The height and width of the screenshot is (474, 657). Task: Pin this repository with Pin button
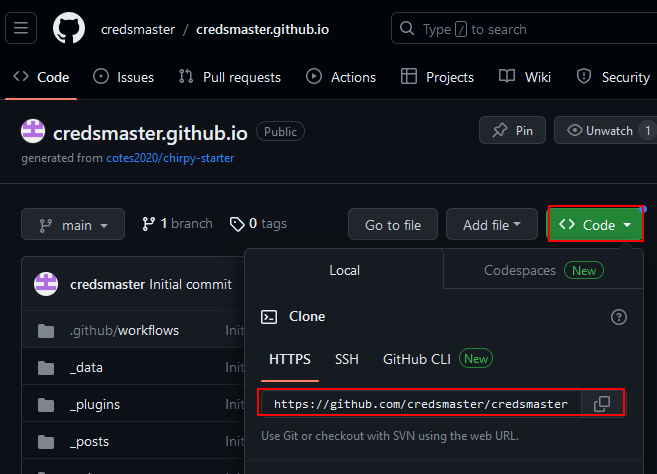(x=512, y=130)
